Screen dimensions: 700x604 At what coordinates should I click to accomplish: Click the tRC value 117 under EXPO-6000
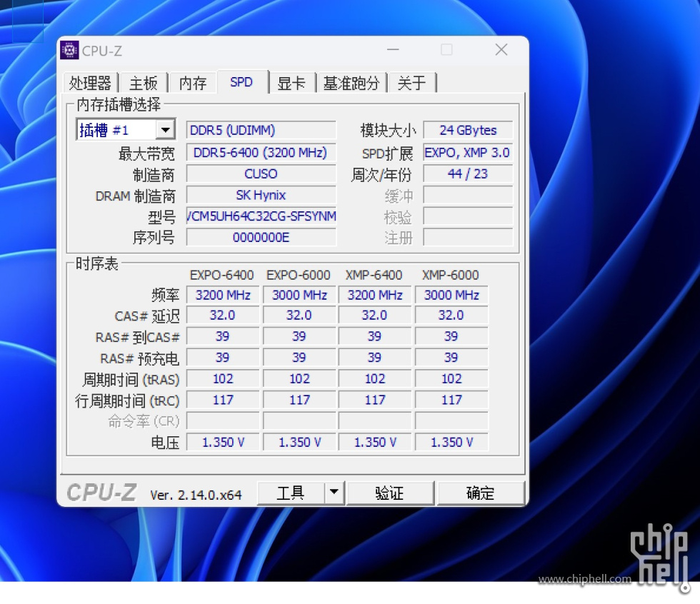(299, 400)
